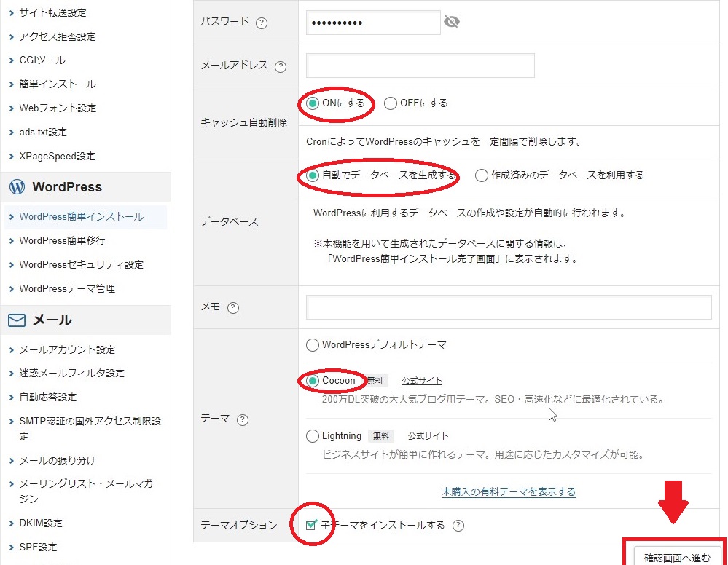The image size is (728, 565).
Task: Click the テーマオプション row label
Action: (x=238, y=525)
